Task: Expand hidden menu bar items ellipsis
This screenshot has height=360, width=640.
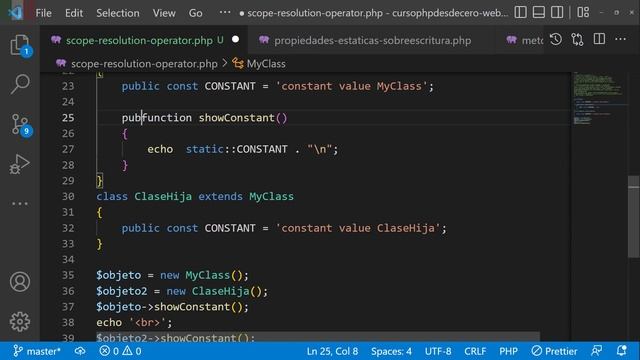Action: 225,13
